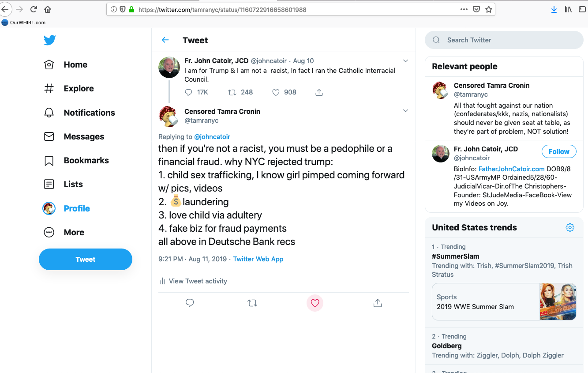588x373 pixels.
Task: Open United States trends settings gear
Action: (x=570, y=227)
